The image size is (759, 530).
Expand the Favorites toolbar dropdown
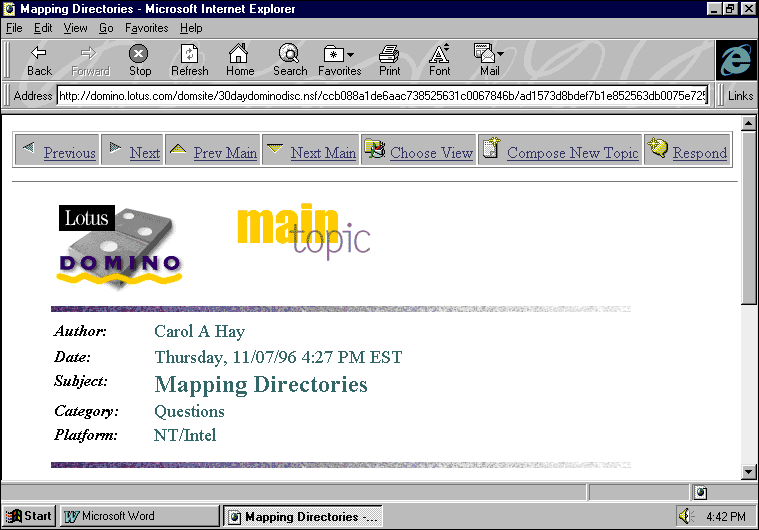339,60
